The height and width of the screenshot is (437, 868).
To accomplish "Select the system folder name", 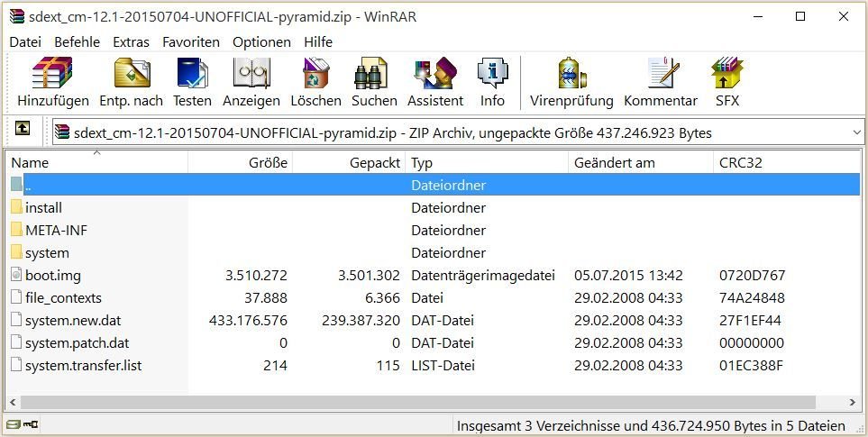I will click(x=48, y=253).
